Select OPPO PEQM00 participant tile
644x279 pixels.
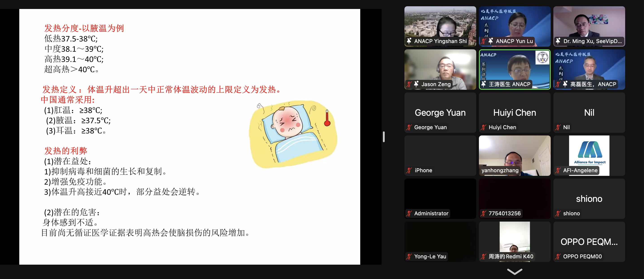click(589, 242)
